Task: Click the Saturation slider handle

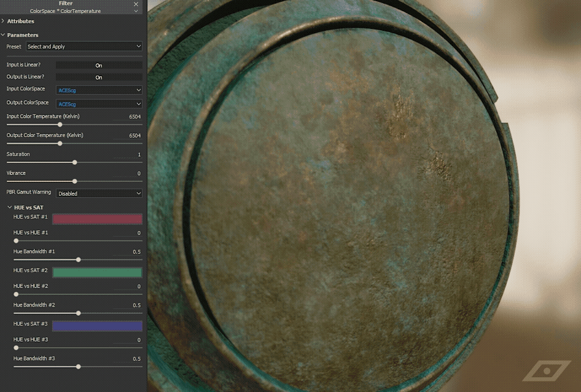Action: 75,162
